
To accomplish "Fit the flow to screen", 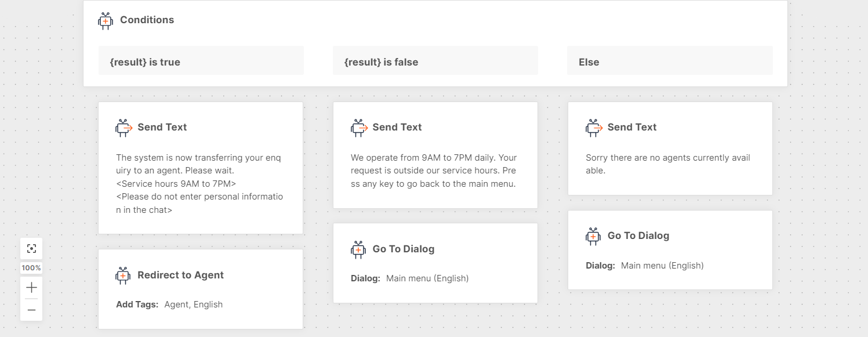I will (31, 249).
